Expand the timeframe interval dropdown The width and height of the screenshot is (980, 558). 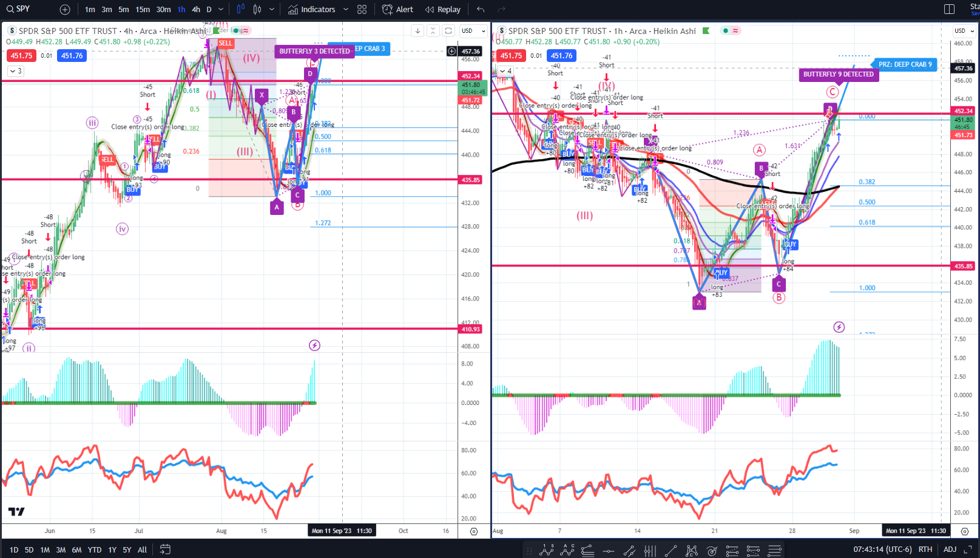click(x=221, y=10)
